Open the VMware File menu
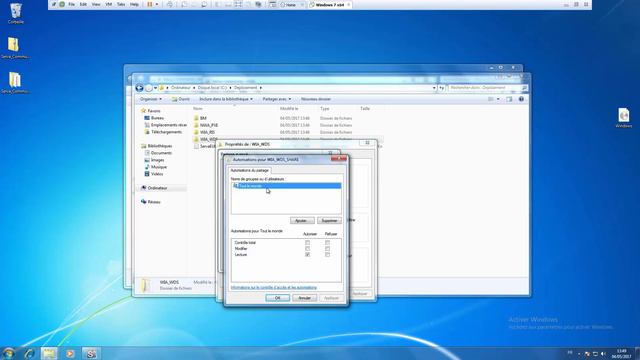The width and height of the screenshot is (640, 360). [71, 4]
